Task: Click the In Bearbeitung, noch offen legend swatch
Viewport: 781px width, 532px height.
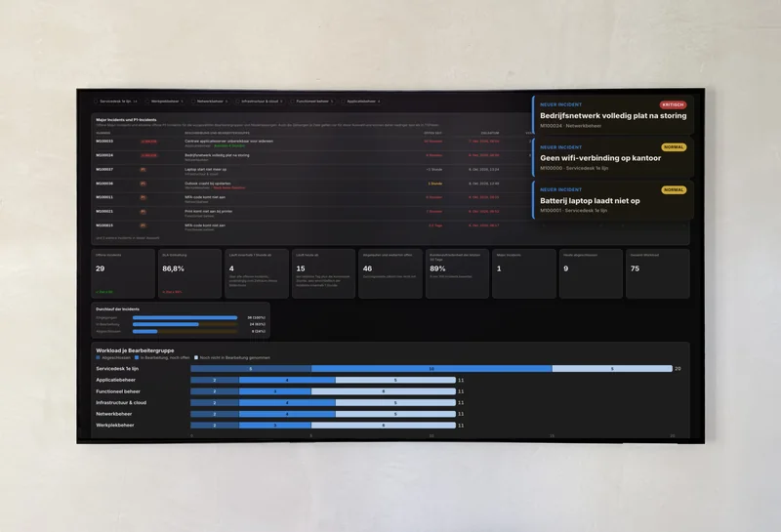Action: [137, 357]
